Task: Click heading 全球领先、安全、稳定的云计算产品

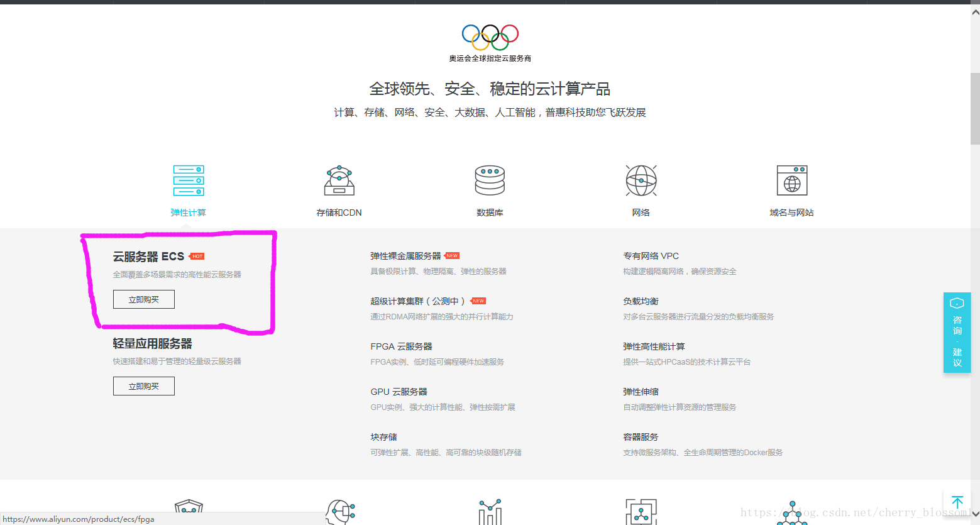Action: [490, 89]
